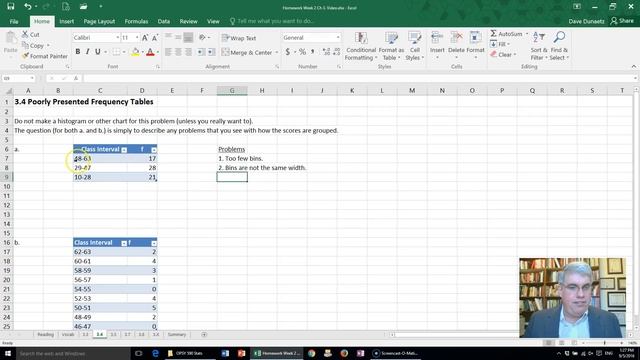Click the Increase Indent icon
This screenshot has width=640, height=360.
[211, 52]
